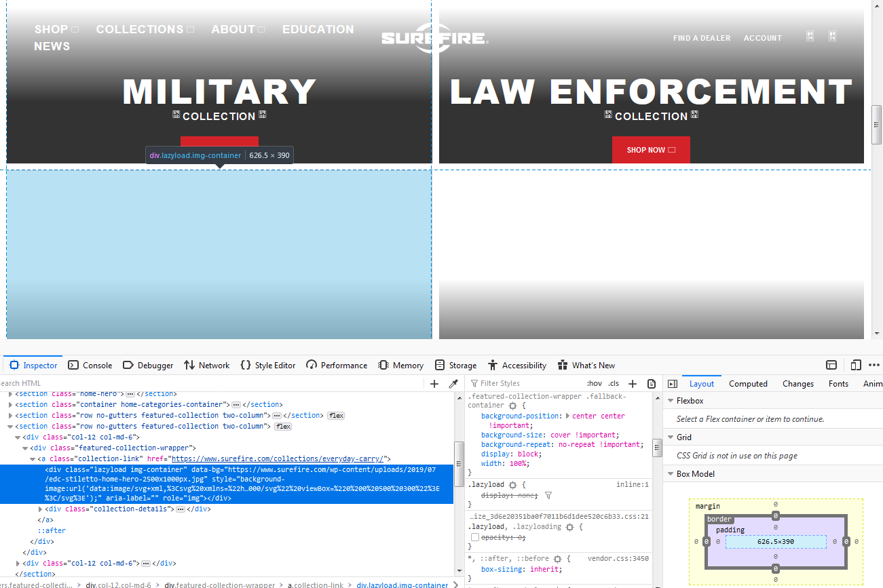Click the markup panel scrollbar thumb

pos(459,463)
